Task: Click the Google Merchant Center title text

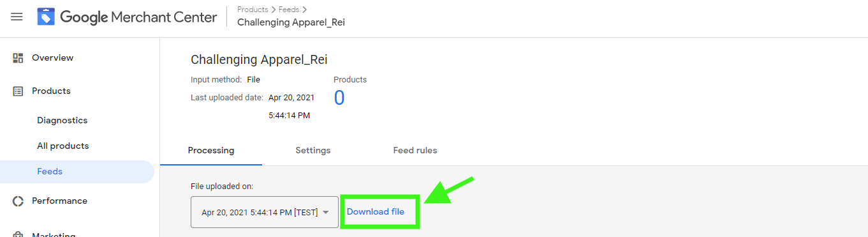Action: coord(138,17)
